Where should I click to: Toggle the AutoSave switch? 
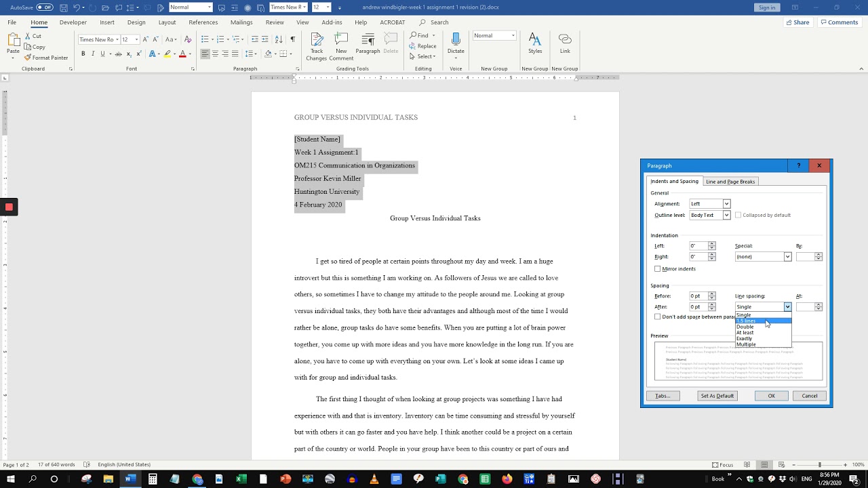pyautogui.click(x=45, y=7)
